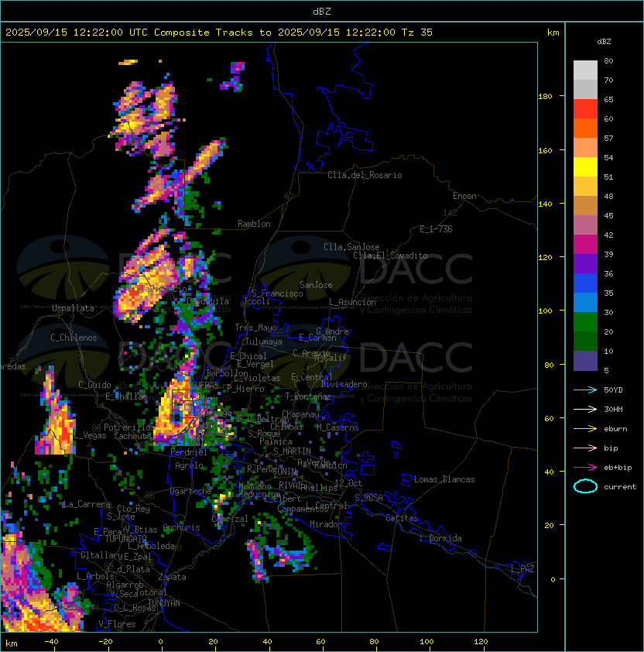
Task: Click the bright yellow 54 dBZ swatch
Action: coord(585,166)
